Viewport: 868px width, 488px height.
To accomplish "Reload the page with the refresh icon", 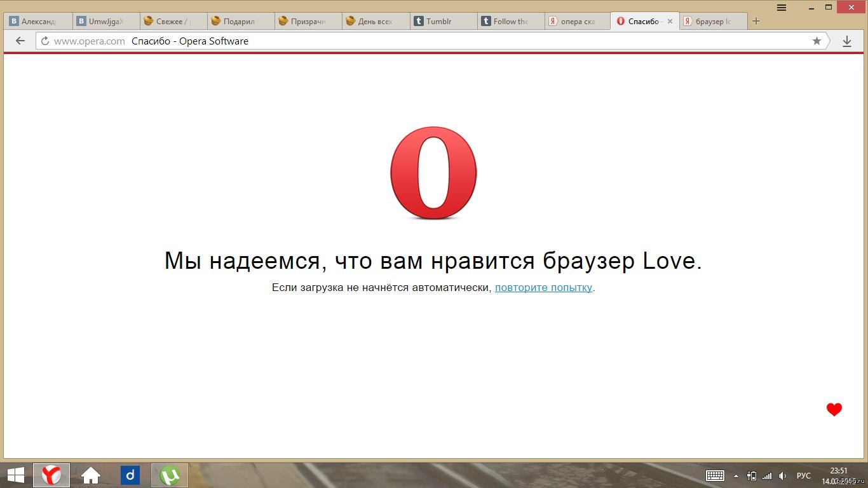I will pos(45,41).
